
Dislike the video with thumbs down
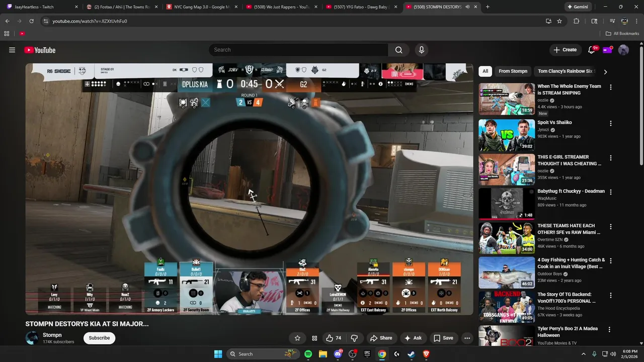[x=354, y=338]
